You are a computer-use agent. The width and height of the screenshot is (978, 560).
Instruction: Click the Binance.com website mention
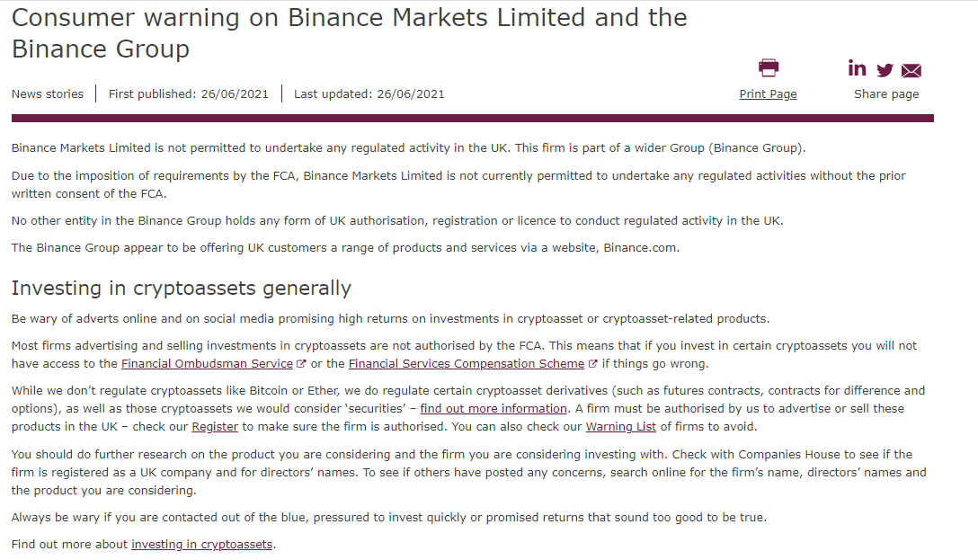(x=640, y=247)
